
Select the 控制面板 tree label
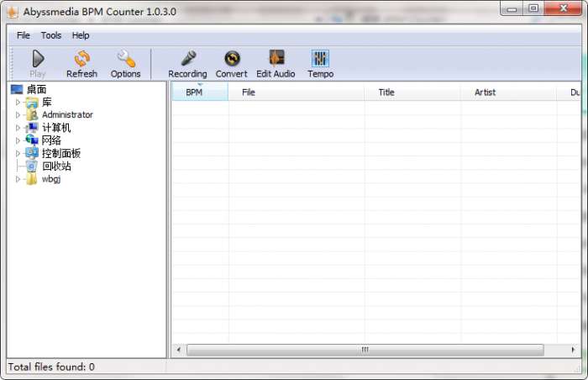[x=61, y=153]
